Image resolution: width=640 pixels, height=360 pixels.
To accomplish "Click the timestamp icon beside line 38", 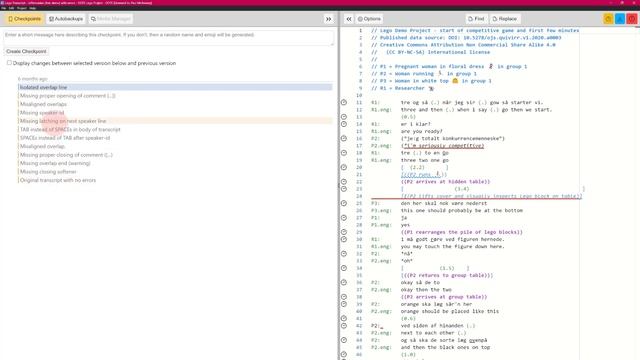I will coord(344,297).
